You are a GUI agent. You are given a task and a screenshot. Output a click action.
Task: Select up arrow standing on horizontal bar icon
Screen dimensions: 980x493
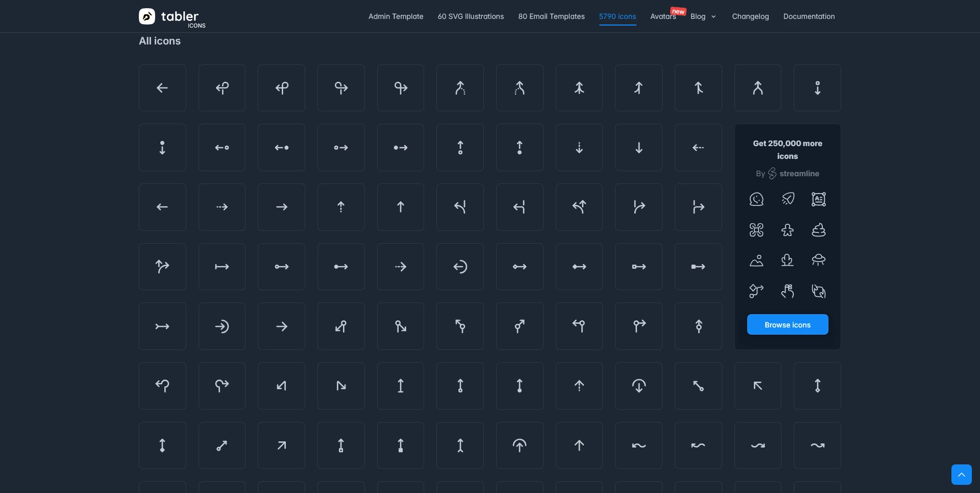pos(401,386)
